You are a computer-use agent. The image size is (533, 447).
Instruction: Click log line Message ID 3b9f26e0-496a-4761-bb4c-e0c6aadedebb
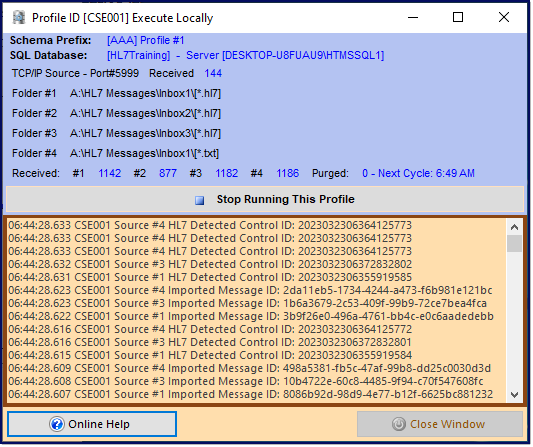251,316
